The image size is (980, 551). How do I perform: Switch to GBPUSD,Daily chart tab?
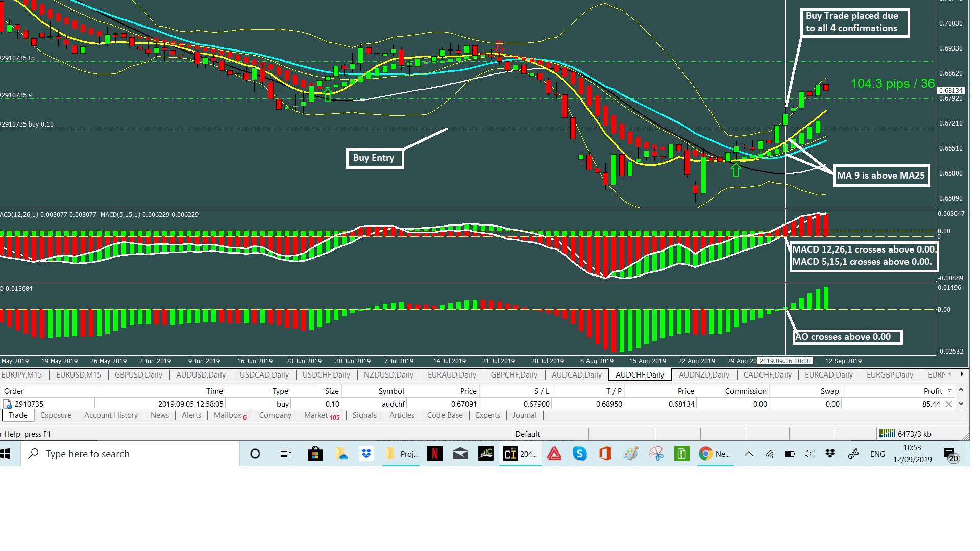[x=138, y=375]
